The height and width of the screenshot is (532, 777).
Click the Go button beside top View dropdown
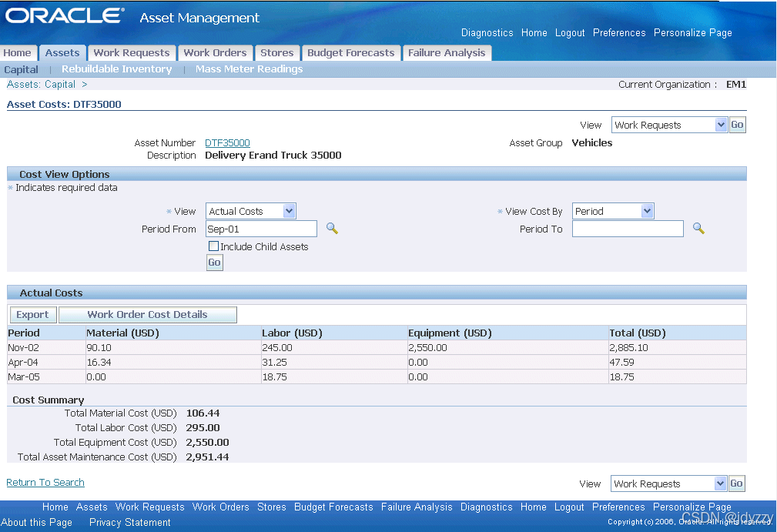click(737, 125)
